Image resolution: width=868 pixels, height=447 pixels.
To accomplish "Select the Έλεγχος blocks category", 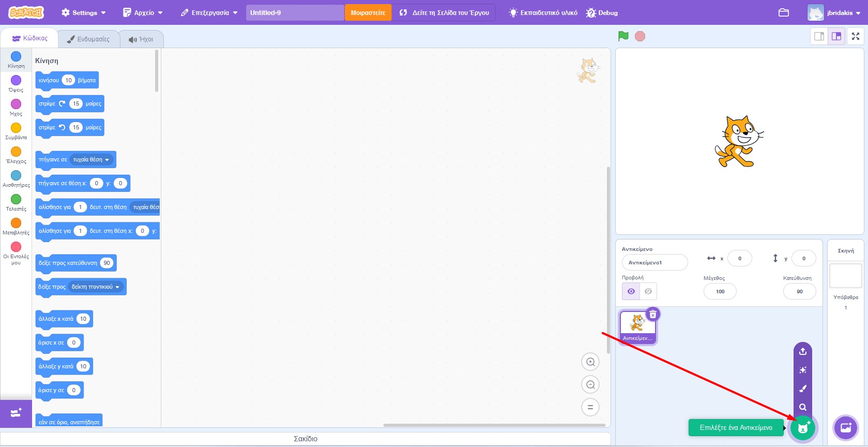I will pos(16,155).
